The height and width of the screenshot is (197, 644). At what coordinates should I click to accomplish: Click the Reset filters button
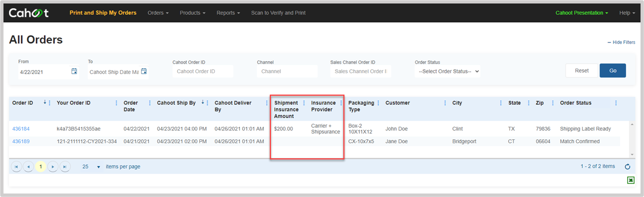582,71
